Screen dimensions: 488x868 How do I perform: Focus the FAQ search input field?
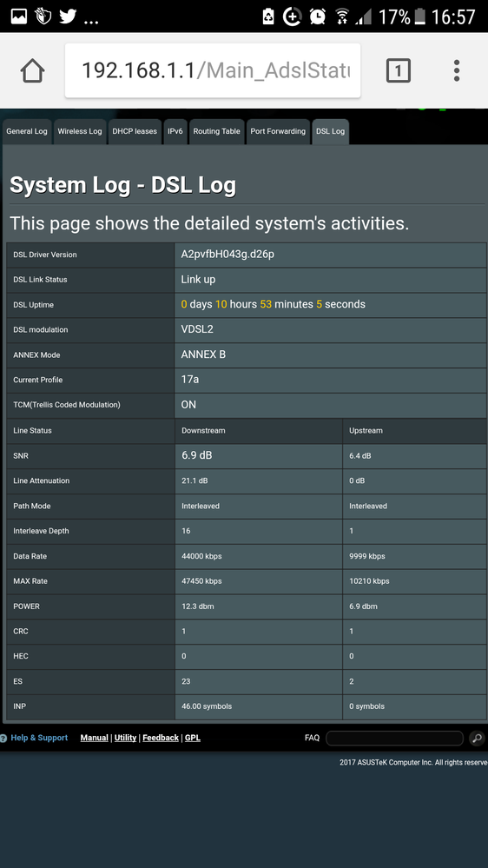coord(394,738)
